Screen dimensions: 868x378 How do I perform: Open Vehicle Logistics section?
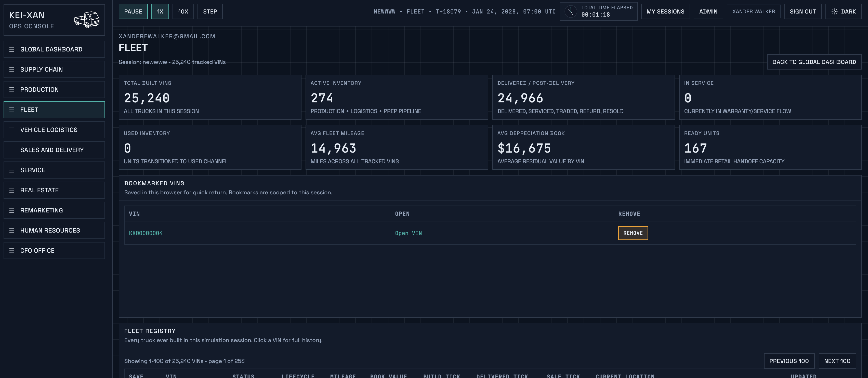(54, 130)
